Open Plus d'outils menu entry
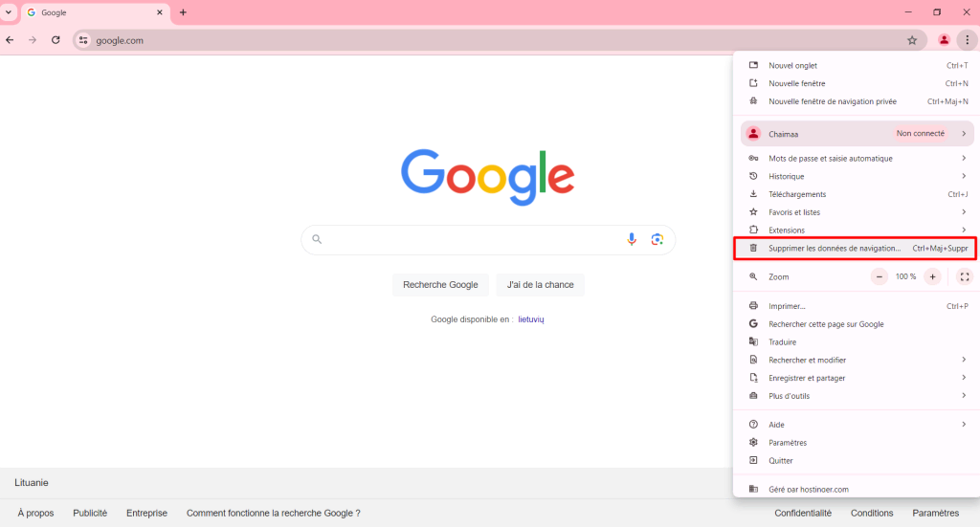This screenshot has width=980, height=527. tap(857, 396)
